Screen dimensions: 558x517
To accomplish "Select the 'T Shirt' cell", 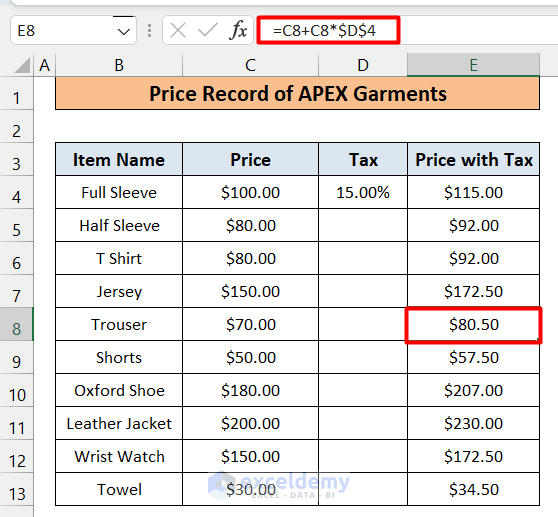I will click(119, 258).
